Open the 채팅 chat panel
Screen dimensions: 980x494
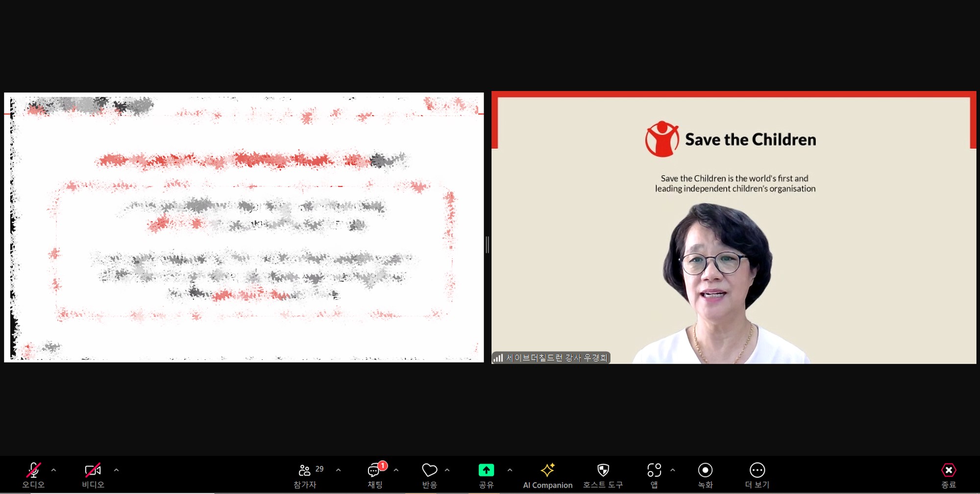tap(375, 475)
